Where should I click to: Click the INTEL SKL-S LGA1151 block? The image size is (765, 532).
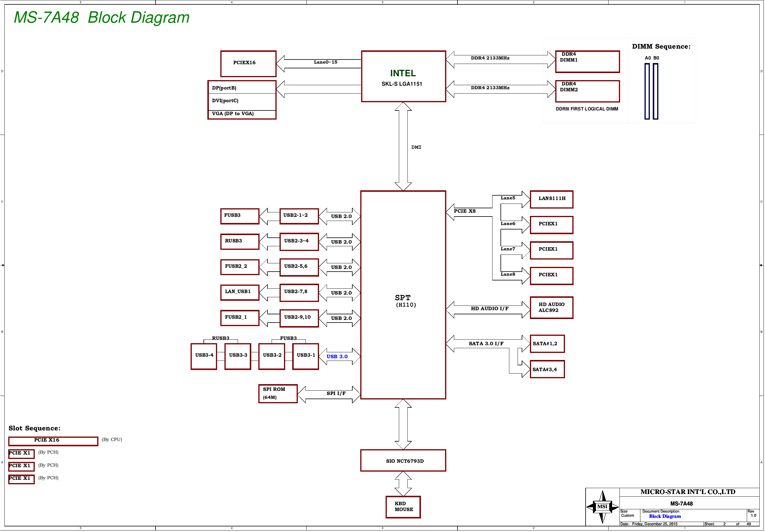(403, 77)
